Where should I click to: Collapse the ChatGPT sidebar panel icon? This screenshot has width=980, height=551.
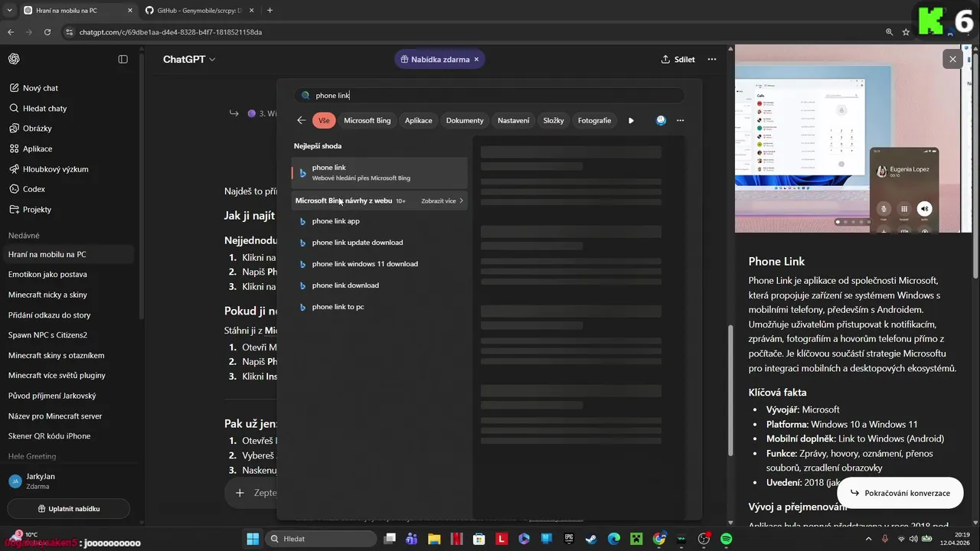[x=122, y=59]
